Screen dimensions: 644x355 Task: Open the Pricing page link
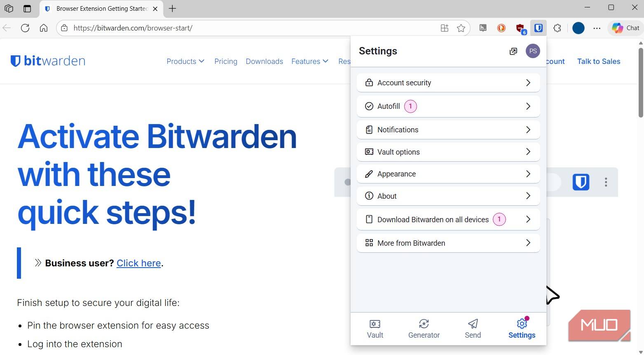click(226, 61)
